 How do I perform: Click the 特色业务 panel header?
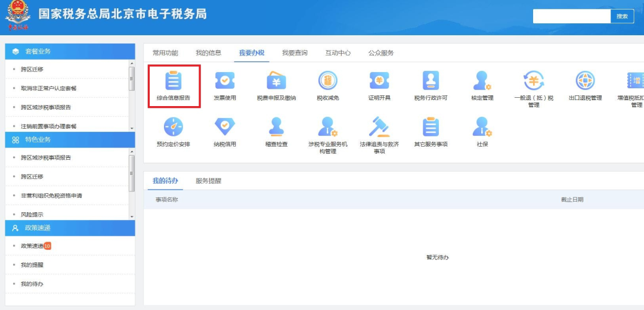(70, 139)
